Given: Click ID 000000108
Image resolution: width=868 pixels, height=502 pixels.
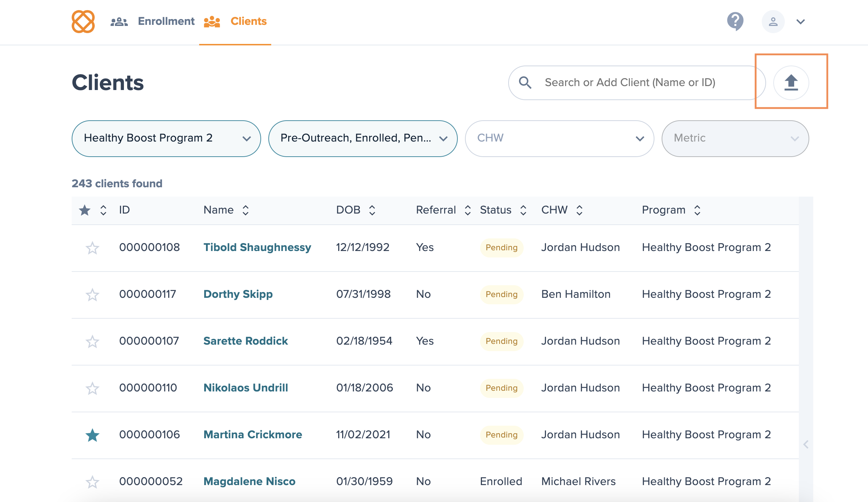Looking at the screenshot, I should tap(149, 247).
